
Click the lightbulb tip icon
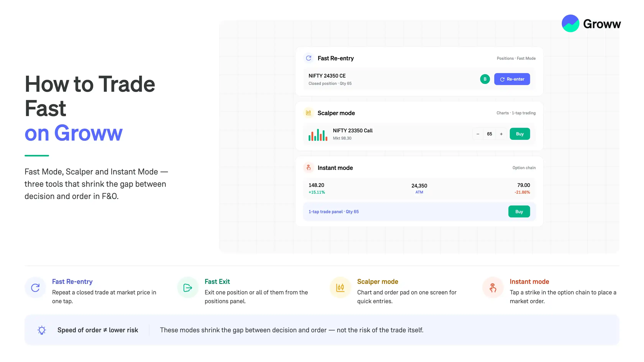[x=42, y=330]
